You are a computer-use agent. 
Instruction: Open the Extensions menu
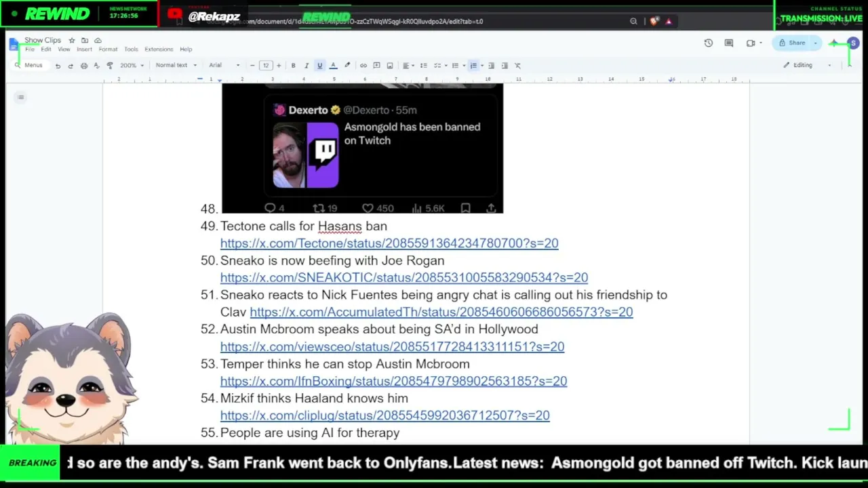[x=159, y=49]
